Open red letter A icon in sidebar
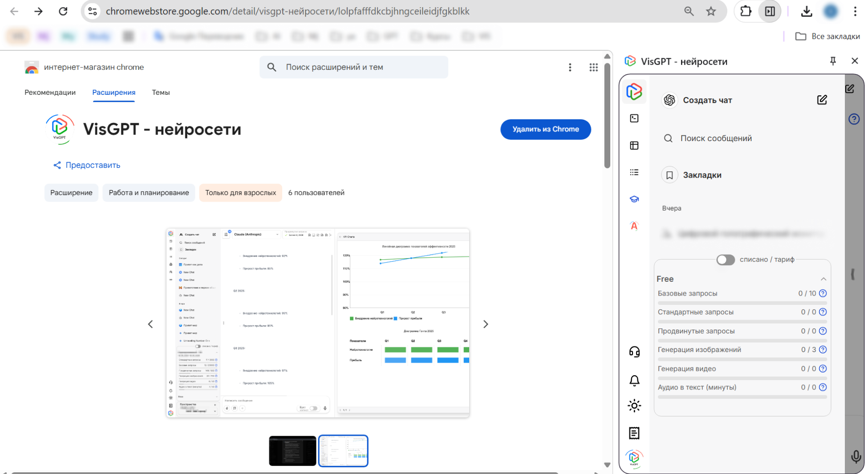 634,226
